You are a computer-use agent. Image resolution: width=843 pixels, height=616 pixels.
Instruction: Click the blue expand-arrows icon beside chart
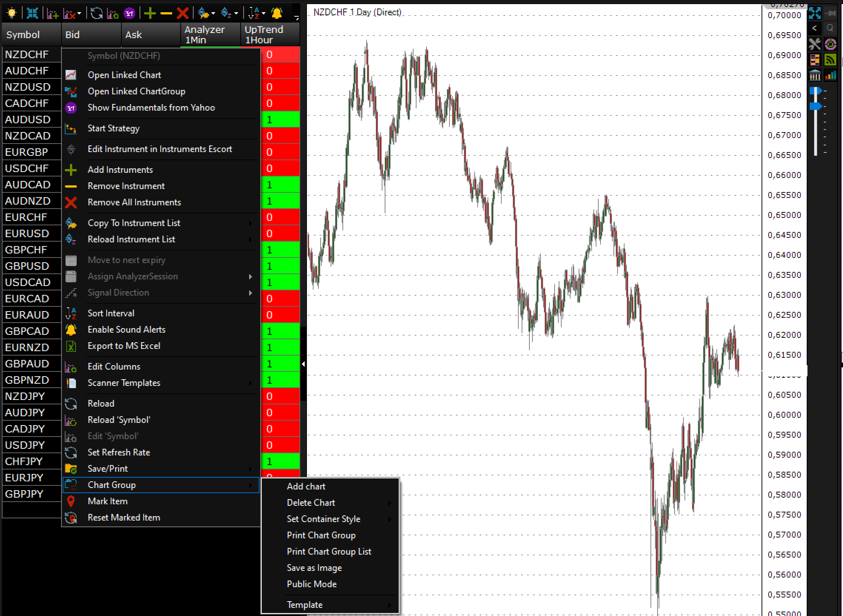pyautogui.click(x=814, y=13)
